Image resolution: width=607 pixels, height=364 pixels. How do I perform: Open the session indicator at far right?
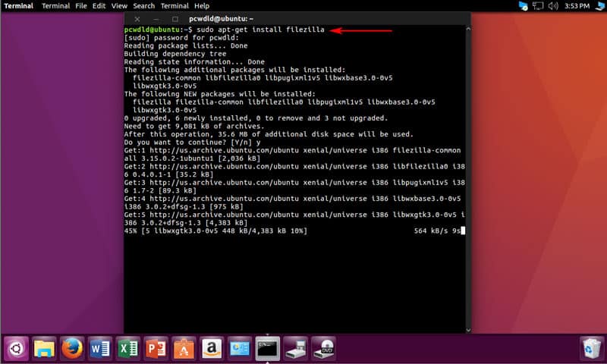(x=600, y=6)
